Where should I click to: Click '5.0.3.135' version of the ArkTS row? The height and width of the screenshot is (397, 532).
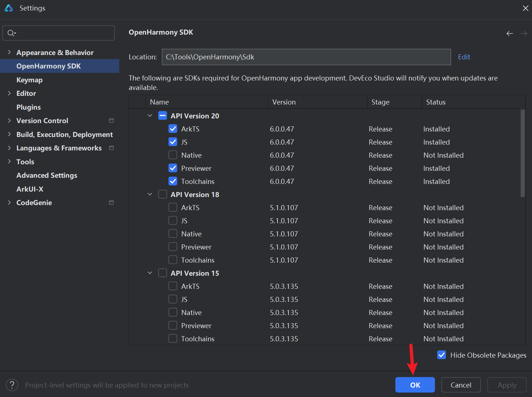(x=284, y=286)
